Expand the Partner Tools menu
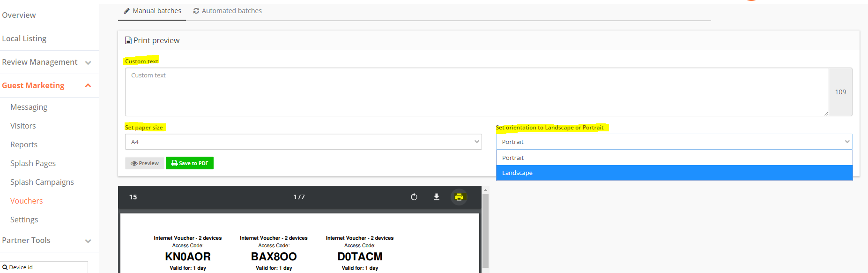Image resolution: width=868 pixels, height=273 pixels. click(x=88, y=241)
